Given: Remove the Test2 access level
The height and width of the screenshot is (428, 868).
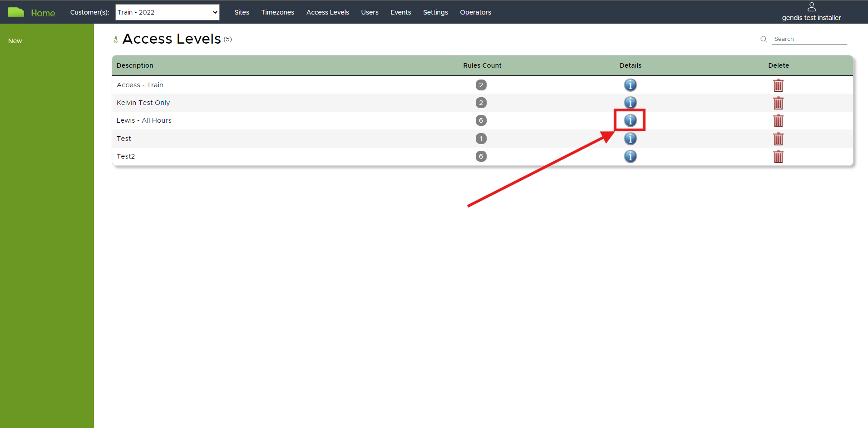Looking at the screenshot, I should 778,157.
